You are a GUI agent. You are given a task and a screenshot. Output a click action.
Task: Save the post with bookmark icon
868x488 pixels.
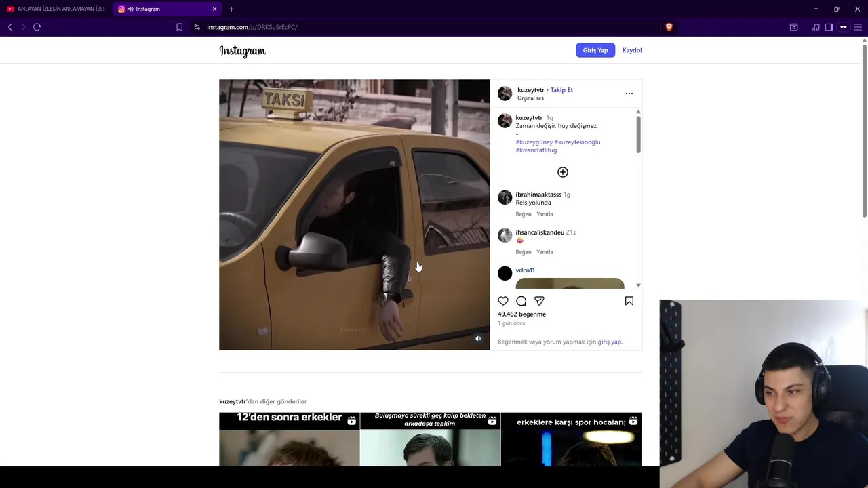coord(629,301)
